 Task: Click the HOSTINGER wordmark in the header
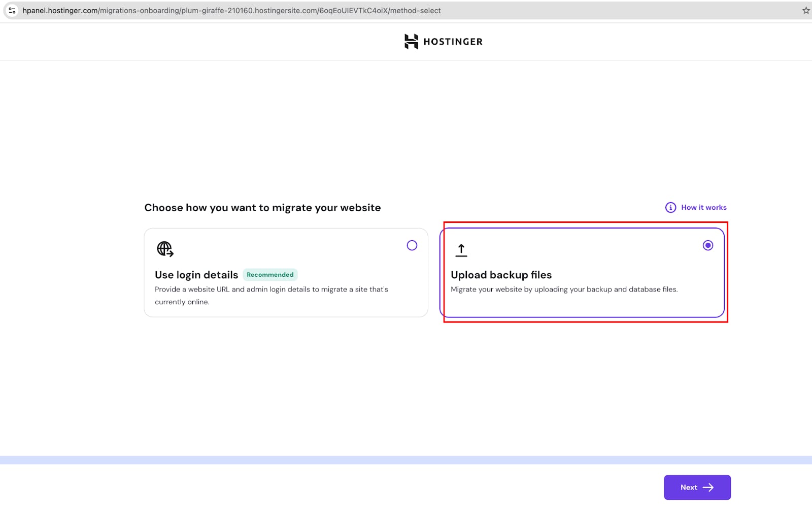tap(453, 42)
